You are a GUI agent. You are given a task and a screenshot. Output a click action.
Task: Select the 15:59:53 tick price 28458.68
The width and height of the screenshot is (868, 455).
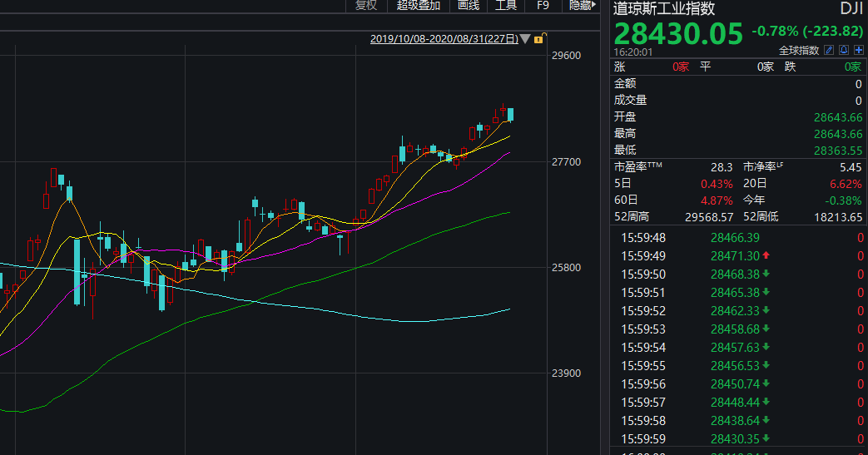pos(735,329)
